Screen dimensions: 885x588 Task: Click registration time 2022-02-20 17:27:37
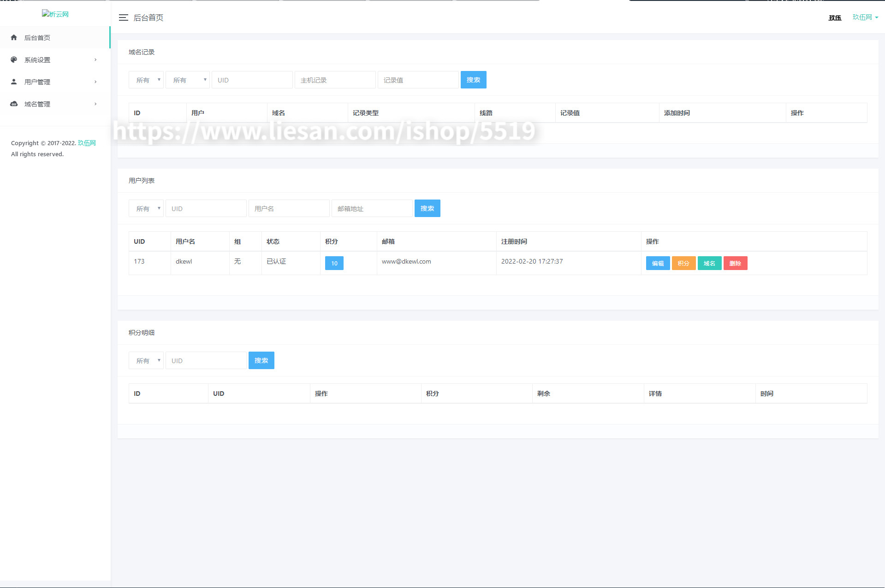(532, 261)
